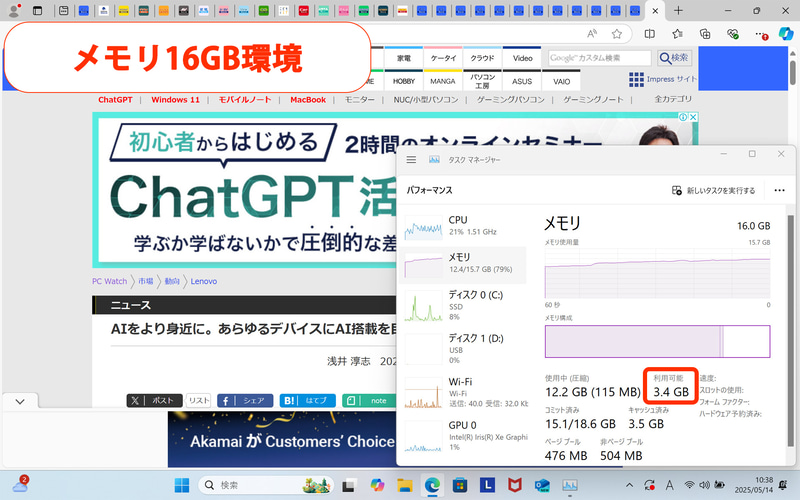Open McAfee from the taskbar
Screen dimensions: 800x500
pyautogui.click(x=515, y=485)
